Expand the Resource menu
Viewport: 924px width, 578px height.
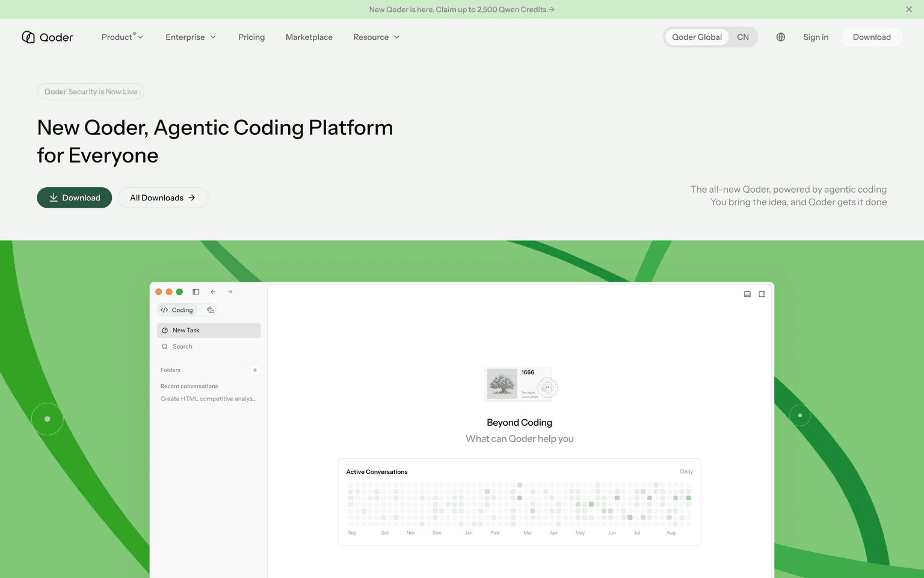point(377,37)
